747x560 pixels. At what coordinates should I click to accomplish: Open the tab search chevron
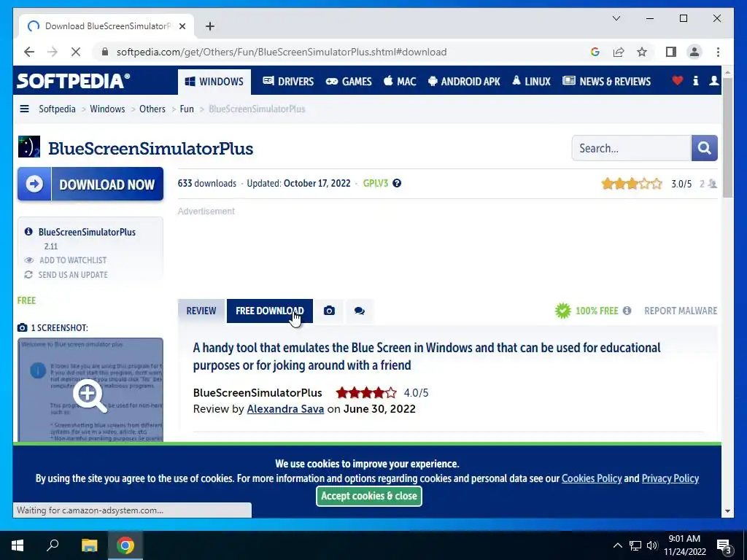pyautogui.click(x=616, y=18)
